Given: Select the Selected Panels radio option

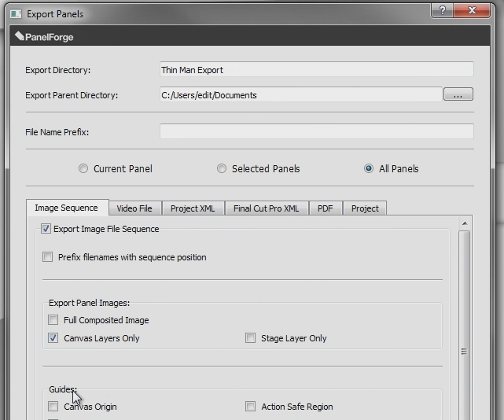Looking at the screenshot, I should coord(222,168).
